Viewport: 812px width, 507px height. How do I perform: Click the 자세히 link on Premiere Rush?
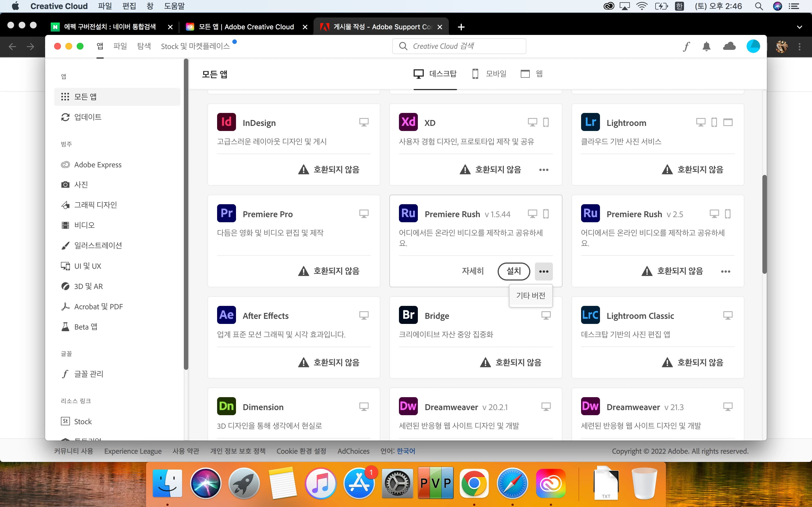[473, 271]
